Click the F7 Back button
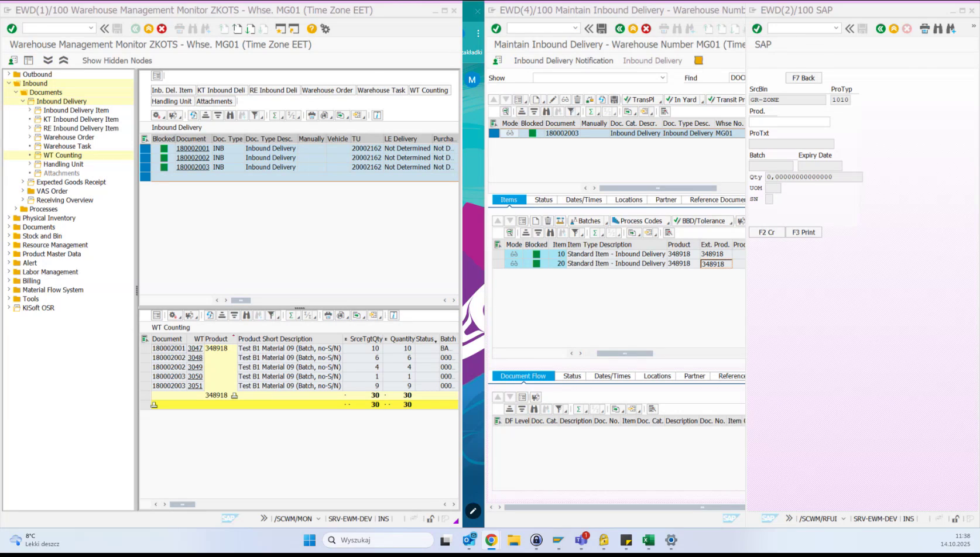The height and width of the screenshot is (557, 980). (803, 77)
